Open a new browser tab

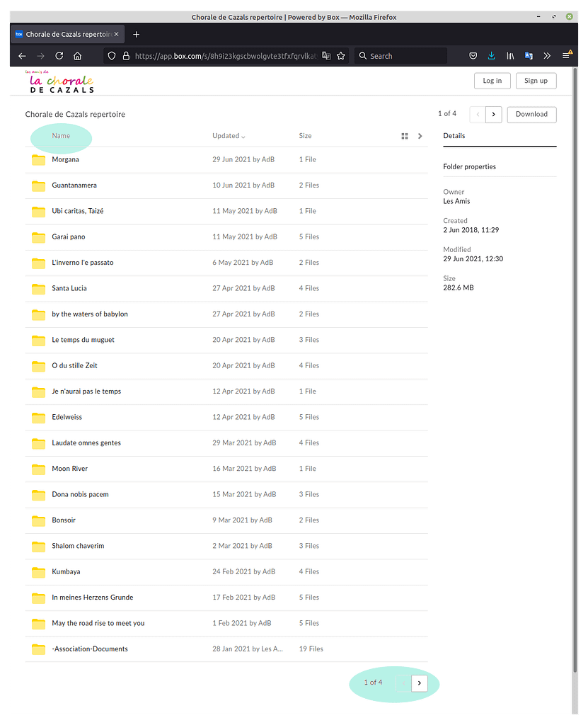click(x=137, y=34)
